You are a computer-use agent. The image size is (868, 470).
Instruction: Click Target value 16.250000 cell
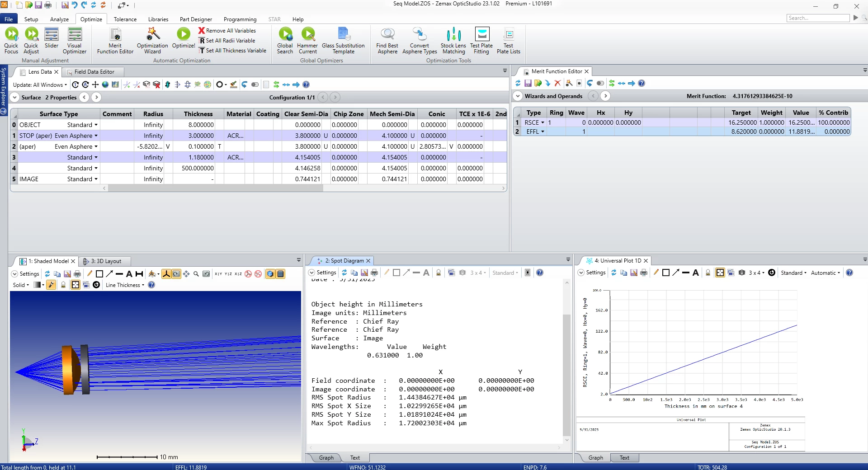[741, 123]
